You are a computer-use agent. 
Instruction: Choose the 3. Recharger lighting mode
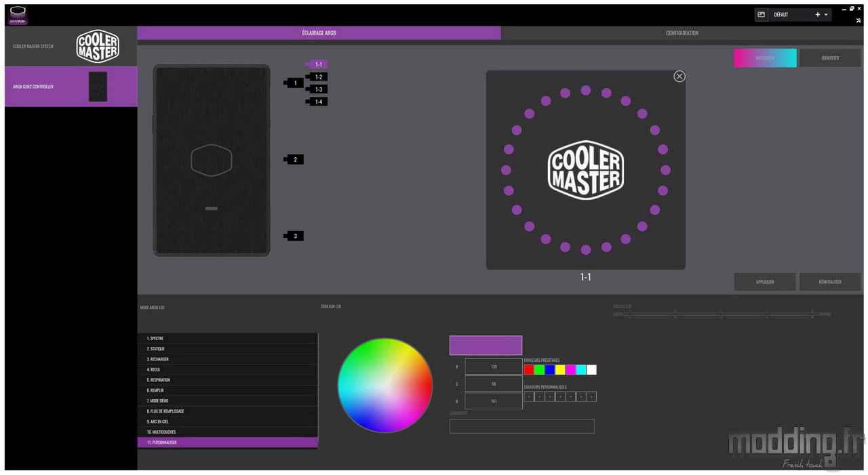(x=228, y=359)
